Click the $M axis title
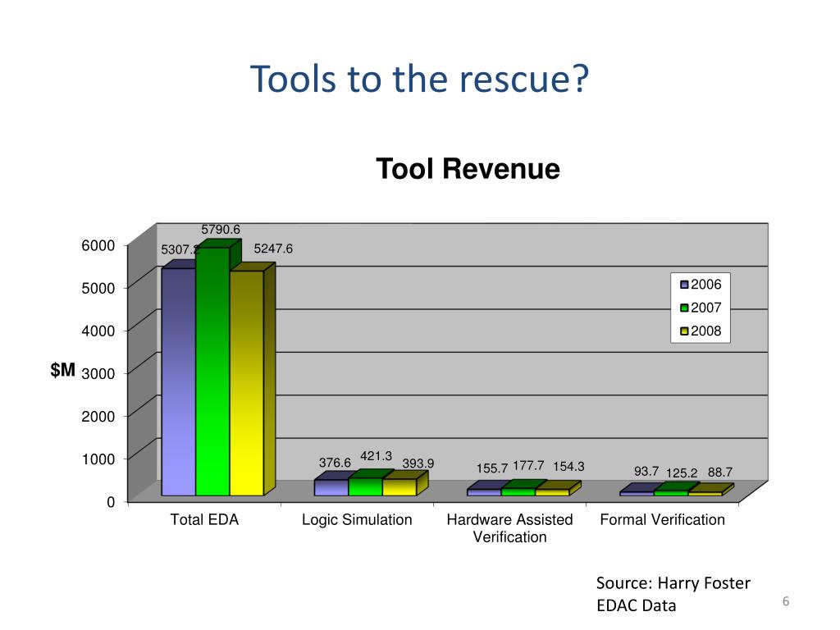Viewport: 840px width, 630px height. [62, 370]
